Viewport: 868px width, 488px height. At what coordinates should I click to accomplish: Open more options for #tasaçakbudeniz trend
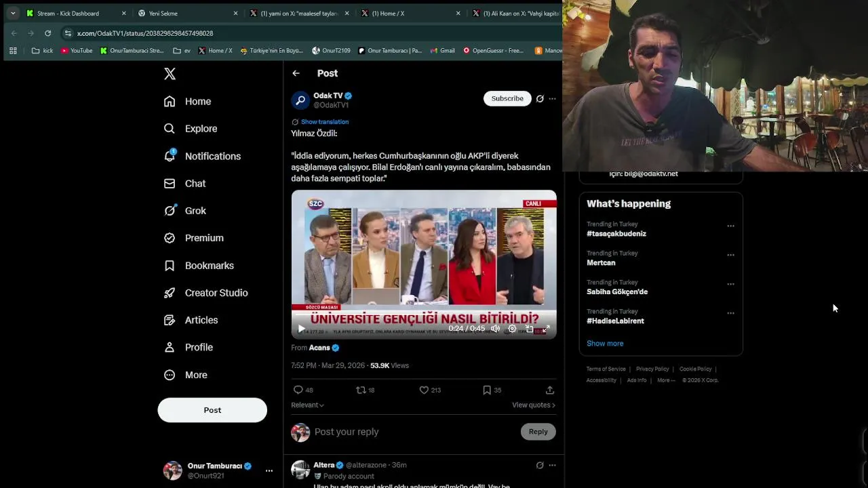(730, 226)
